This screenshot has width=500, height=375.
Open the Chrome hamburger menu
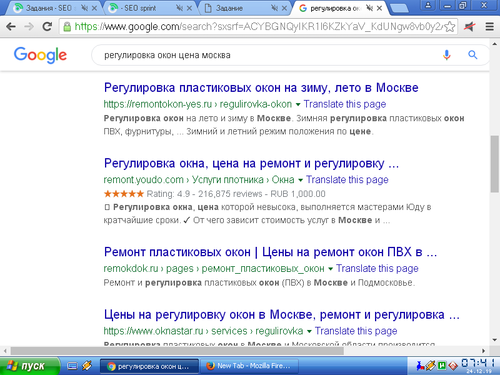[489, 27]
